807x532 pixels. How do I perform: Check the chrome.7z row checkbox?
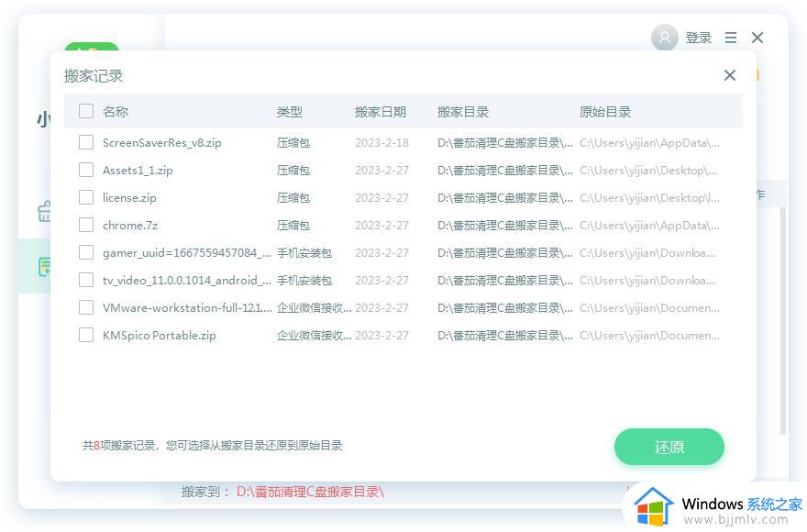click(86, 225)
